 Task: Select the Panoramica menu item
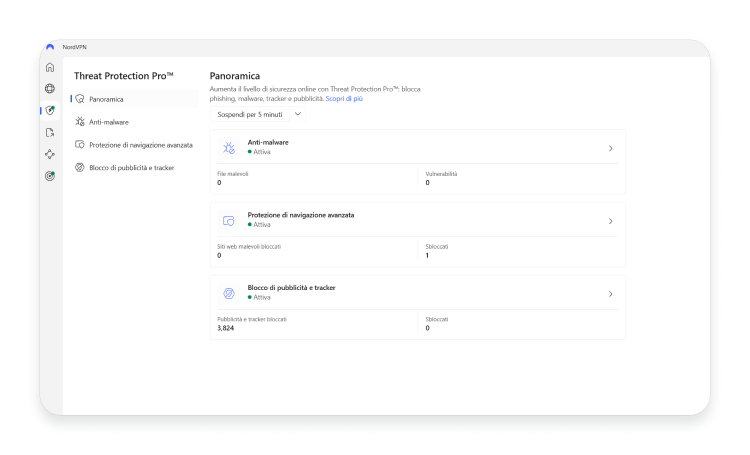pyautogui.click(x=134, y=99)
